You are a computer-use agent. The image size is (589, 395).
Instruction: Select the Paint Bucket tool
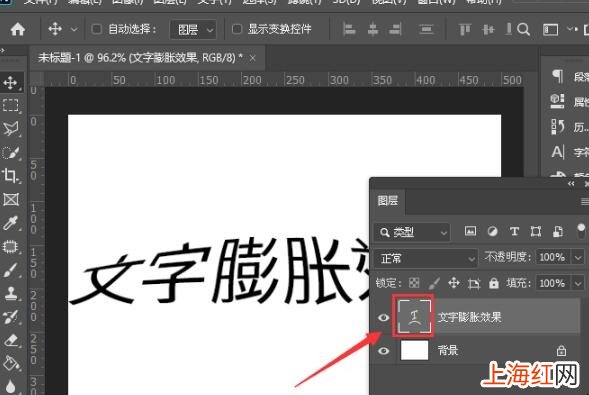(10, 363)
